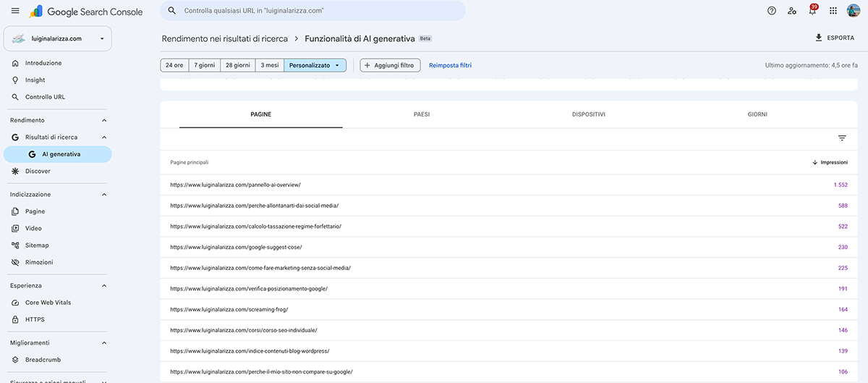The width and height of the screenshot is (868, 383).
Task: Click the search magnifier icon in URL bar
Action: click(171, 11)
